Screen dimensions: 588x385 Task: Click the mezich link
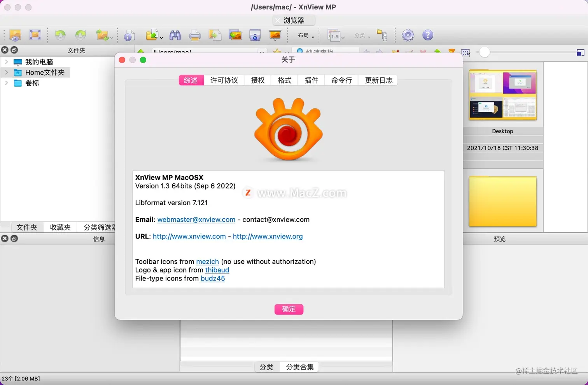[207, 262]
